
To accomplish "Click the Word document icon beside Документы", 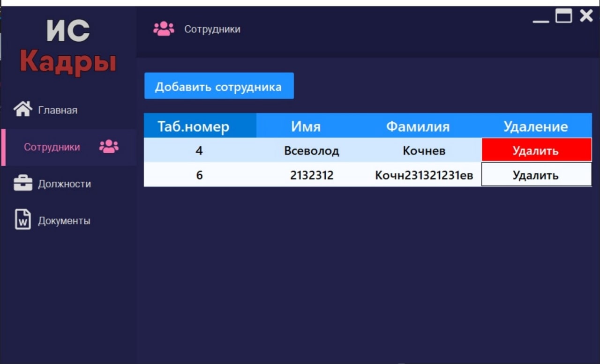I will (23, 219).
